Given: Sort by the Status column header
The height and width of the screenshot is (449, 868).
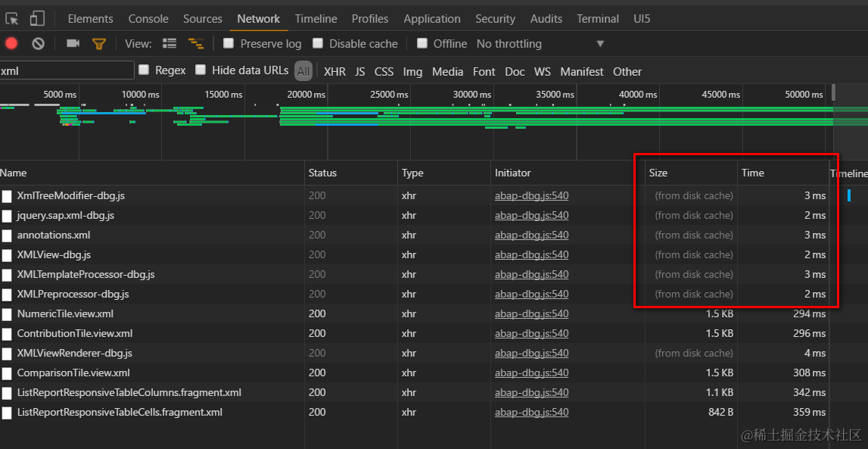Looking at the screenshot, I should 351,173.
